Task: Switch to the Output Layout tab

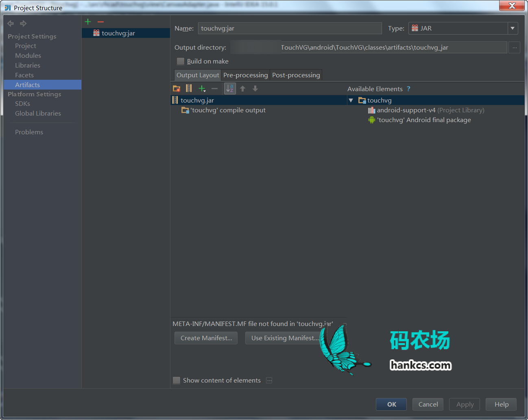Action: click(198, 75)
